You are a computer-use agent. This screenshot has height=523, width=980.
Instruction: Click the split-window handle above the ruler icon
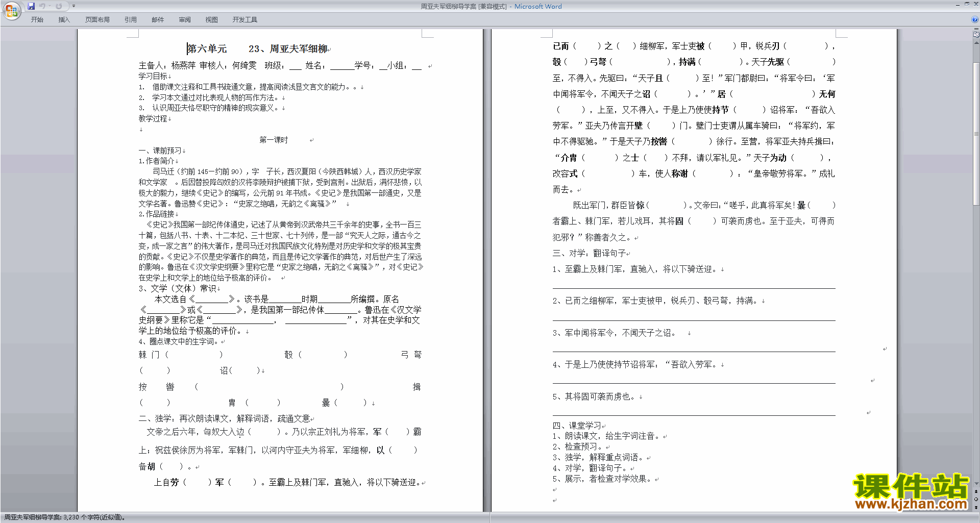976,30
